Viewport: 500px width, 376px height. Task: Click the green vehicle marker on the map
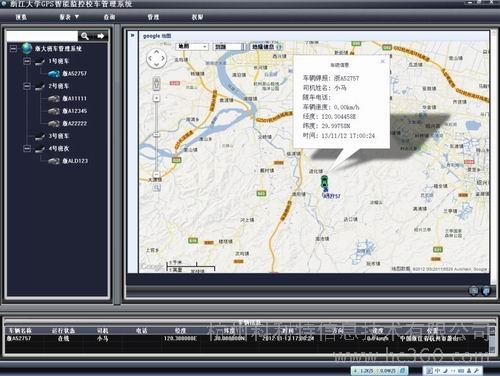click(324, 181)
